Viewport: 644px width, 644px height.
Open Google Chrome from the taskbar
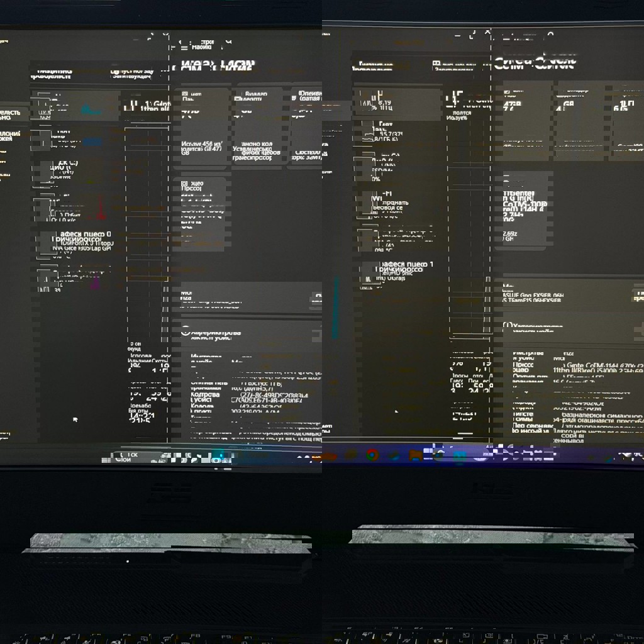(372, 455)
